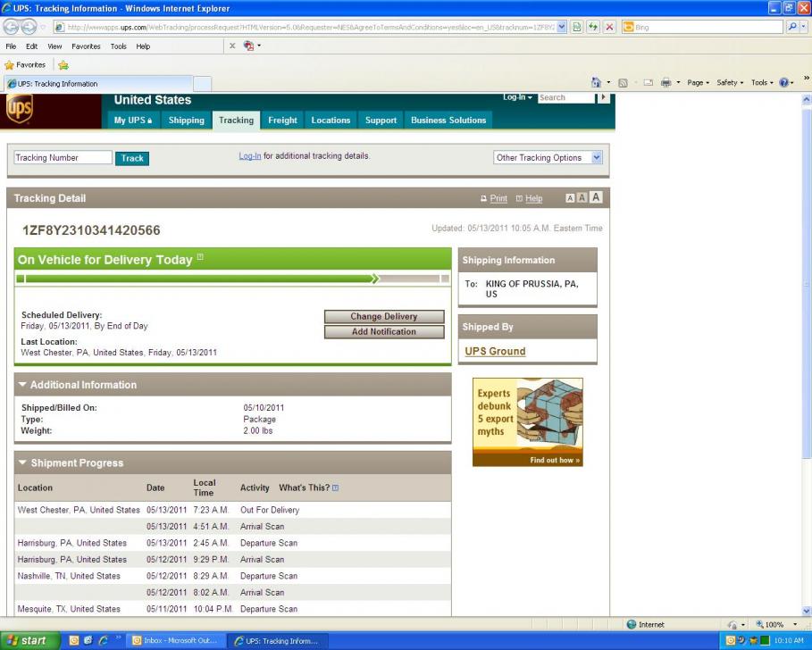
Task: Refresh the page with the green arrows icon
Action: (593, 27)
